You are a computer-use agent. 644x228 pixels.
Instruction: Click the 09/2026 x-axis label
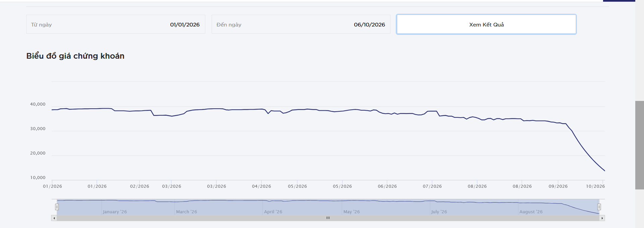coord(558,186)
